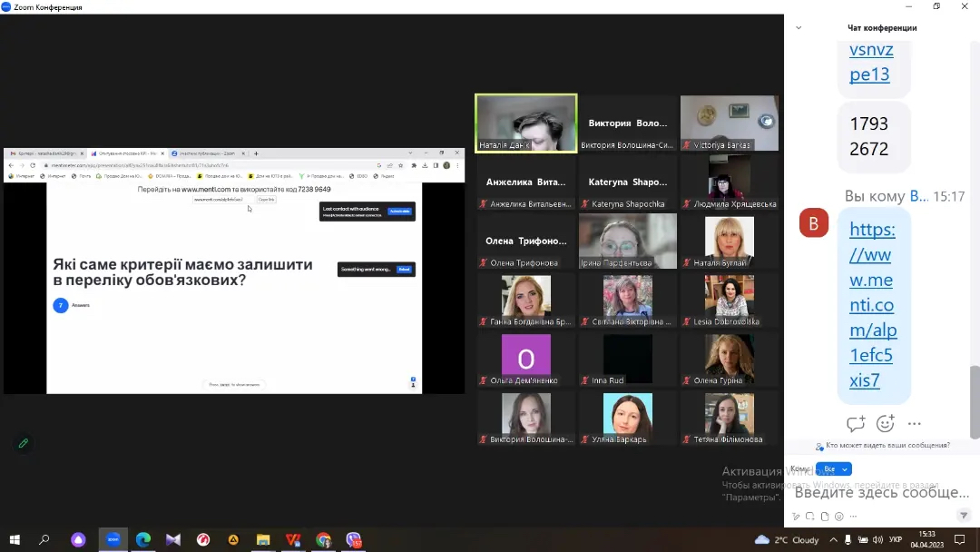Click the green annotation pencil icon
The image size is (980, 552).
24,443
